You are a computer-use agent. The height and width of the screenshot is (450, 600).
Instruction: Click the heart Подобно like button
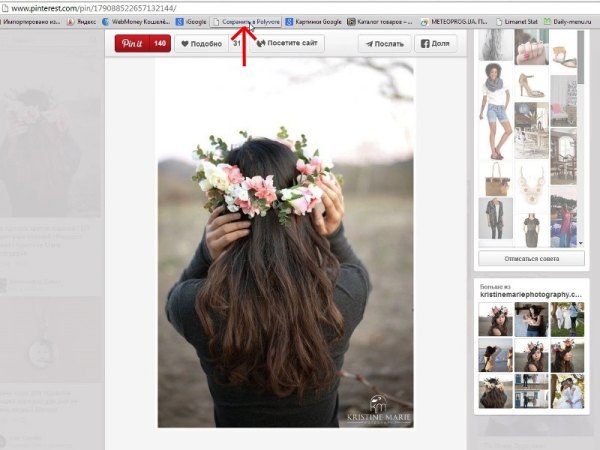(202, 44)
